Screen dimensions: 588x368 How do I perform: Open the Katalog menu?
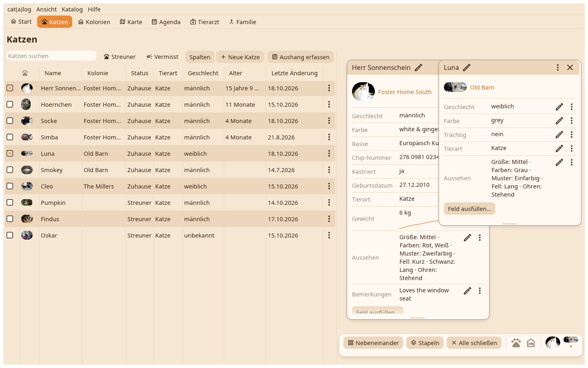[x=72, y=9]
